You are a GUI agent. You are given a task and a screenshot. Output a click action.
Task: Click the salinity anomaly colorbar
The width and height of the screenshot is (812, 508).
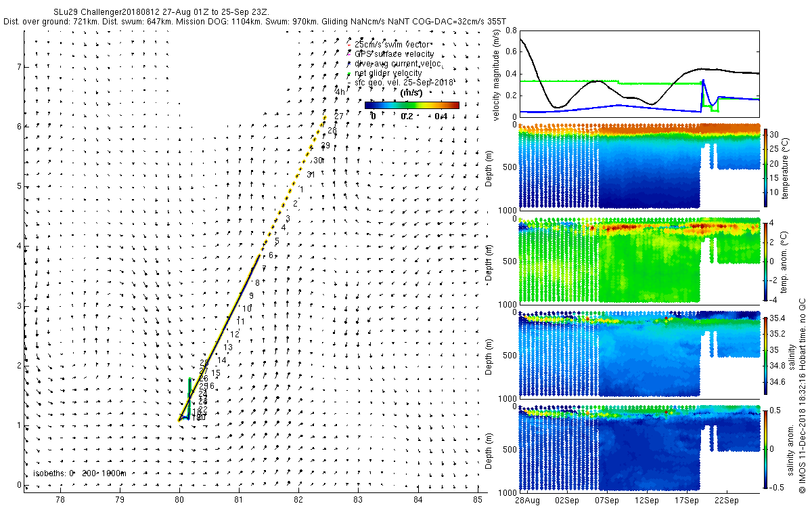click(766, 448)
